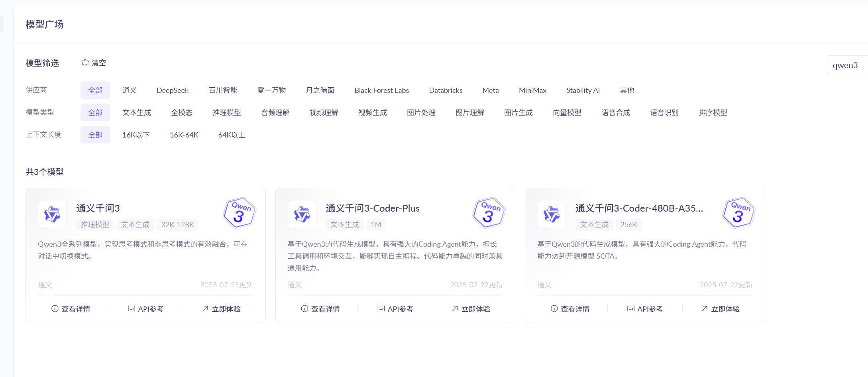The image size is (868, 377).
Task: Click the Qwen3 badge on 通义千问3 card
Action: pyautogui.click(x=240, y=212)
